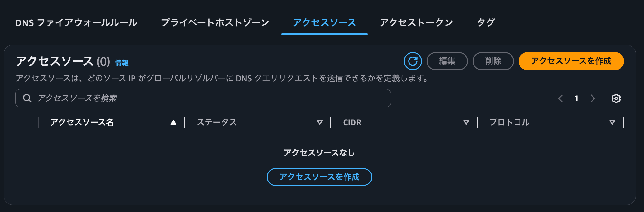The width and height of the screenshot is (644, 212).
Task: Switch to the プライベートホストゾーン tab
Action: [215, 22]
